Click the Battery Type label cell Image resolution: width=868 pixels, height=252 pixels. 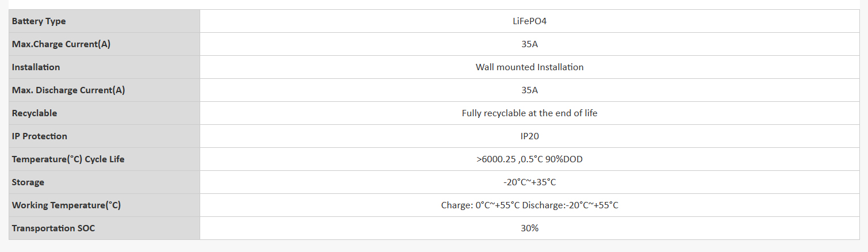[39, 21]
